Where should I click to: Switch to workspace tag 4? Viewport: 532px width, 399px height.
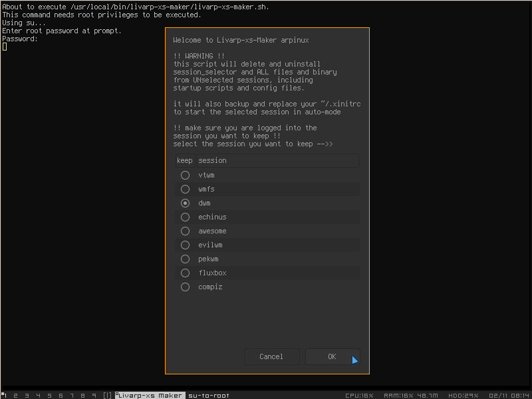[38, 395]
